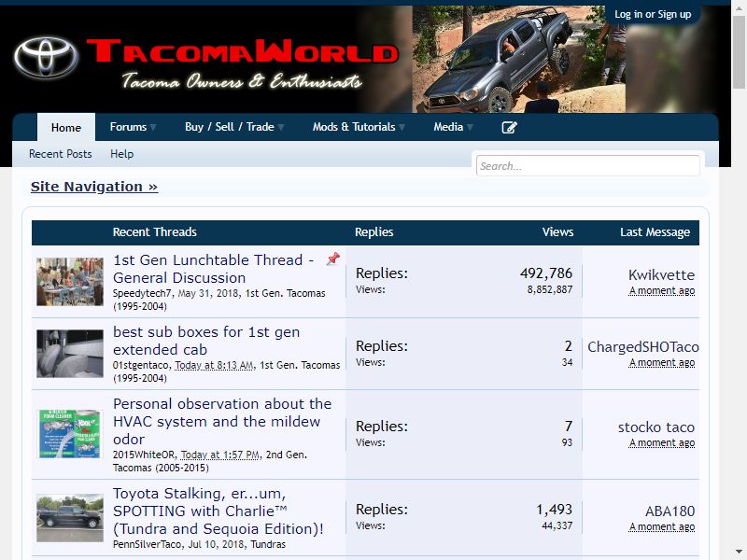747x560 pixels.
Task: Open best sub boxes thread
Action: pos(206,341)
